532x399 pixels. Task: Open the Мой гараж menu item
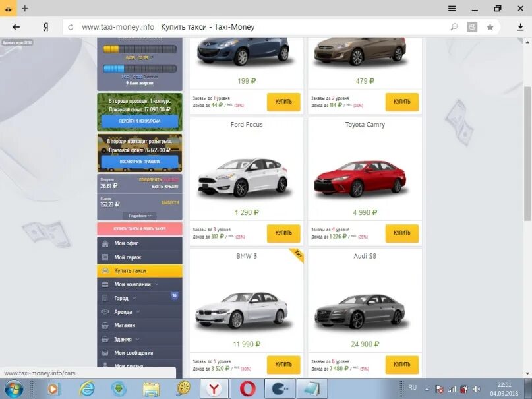pos(140,257)
